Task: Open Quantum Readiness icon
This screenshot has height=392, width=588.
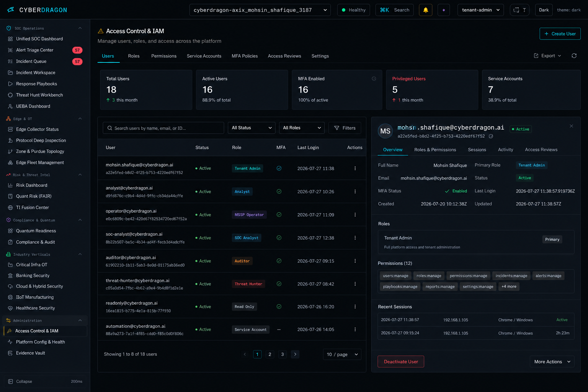Action: tap(10, 231)
